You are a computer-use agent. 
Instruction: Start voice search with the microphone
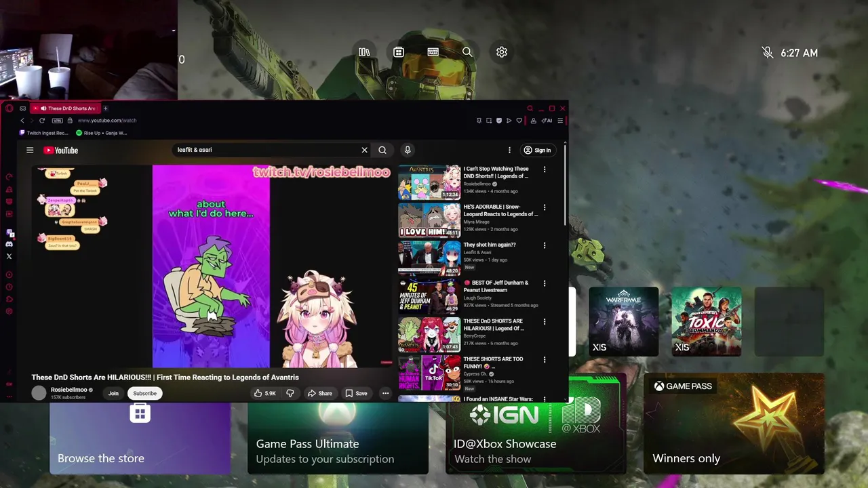pyautogui.click(x=408, y=150)
